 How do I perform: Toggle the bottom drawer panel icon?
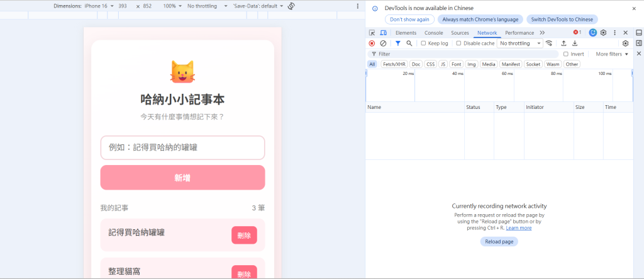[639, 33]
